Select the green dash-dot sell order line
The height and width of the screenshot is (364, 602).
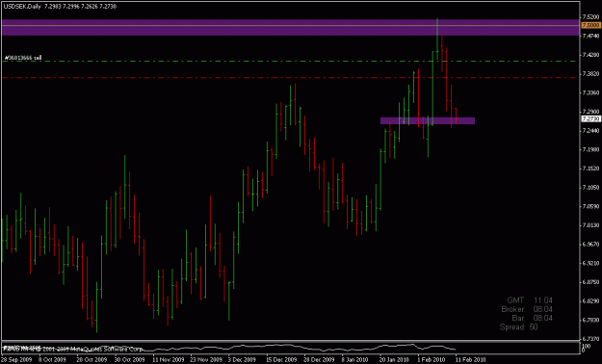pos(290,61)
